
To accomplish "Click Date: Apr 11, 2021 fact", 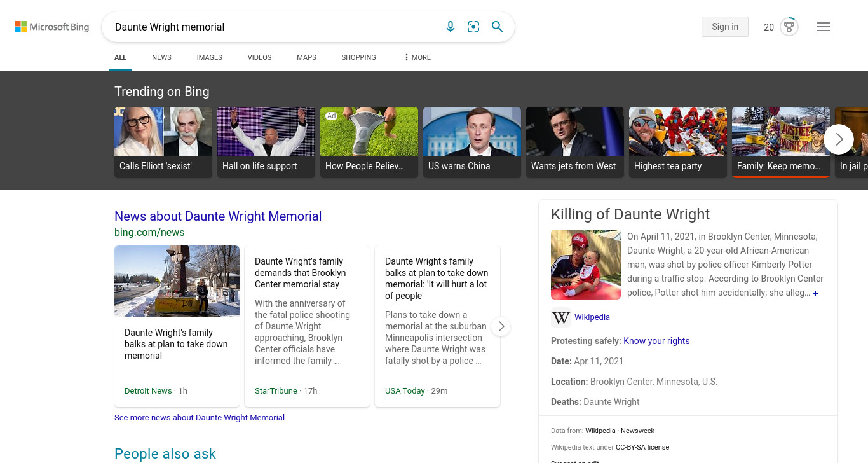I will (x=587, y=361).
